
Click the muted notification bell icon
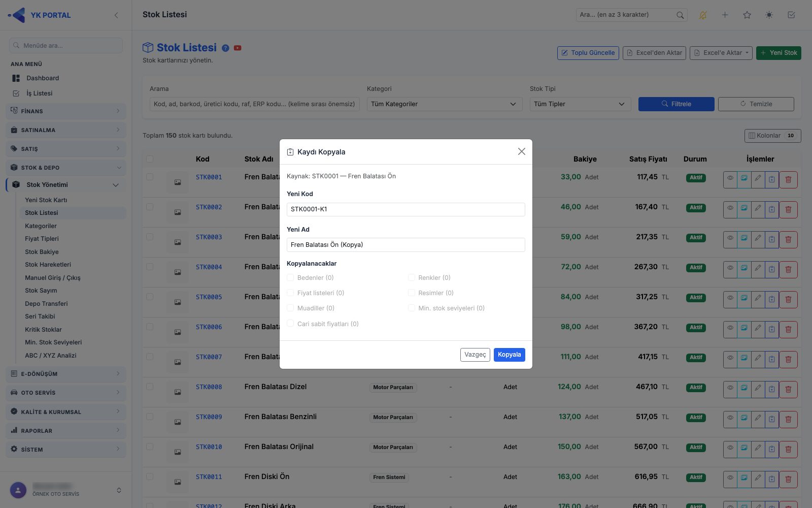click(x=703, y=15)
